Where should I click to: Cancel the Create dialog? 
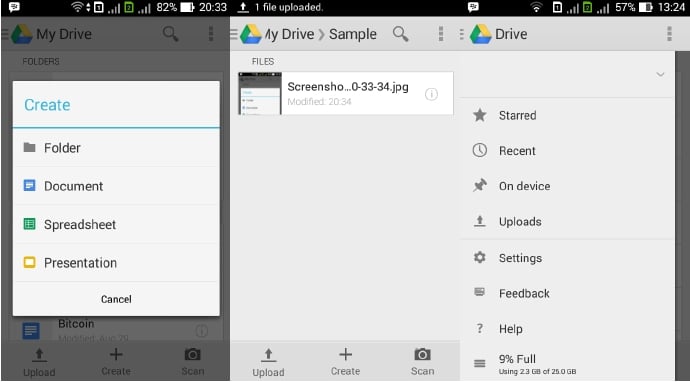116,299
